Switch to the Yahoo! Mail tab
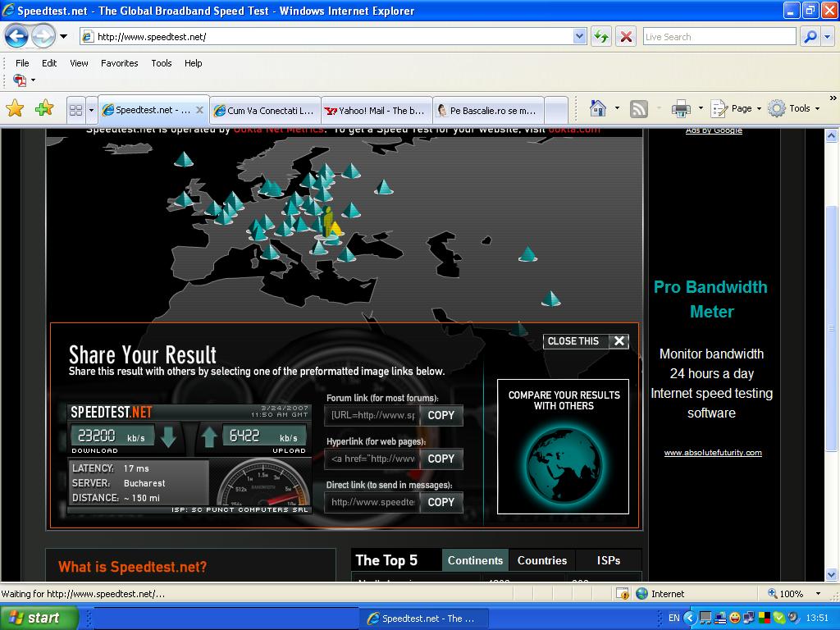This screenshot has height=630, width=840. (x=375, y=110)
